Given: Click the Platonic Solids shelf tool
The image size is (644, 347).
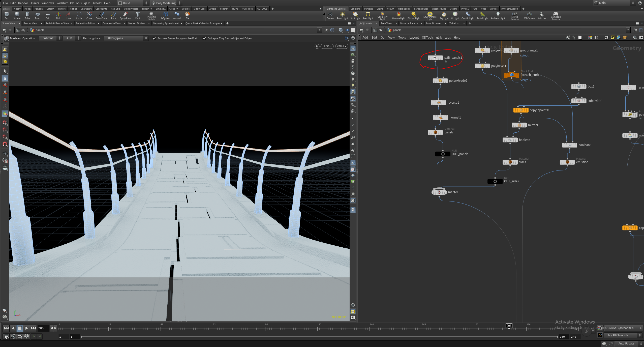Looking at the screenshot, I should tap(151, 16).
